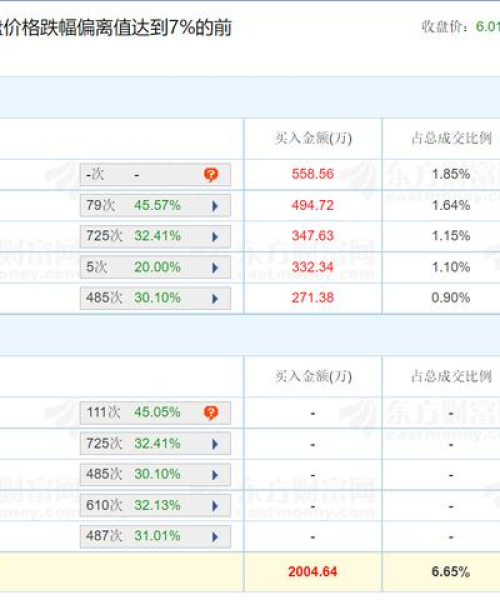Click the 2004.64 total buy amount
The width and height of the screenshot is (500, 600).
coord(313,572)
